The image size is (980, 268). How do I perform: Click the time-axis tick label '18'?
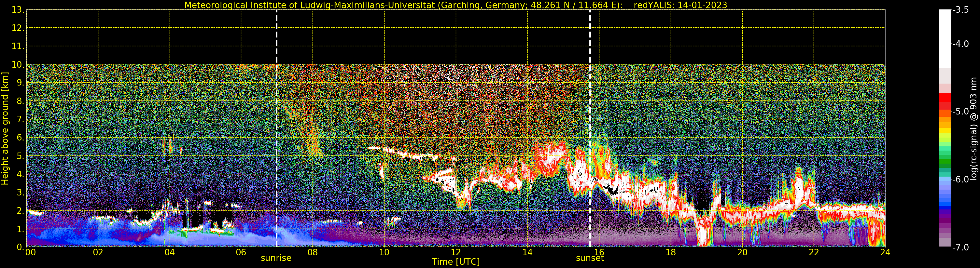(671, 252)
